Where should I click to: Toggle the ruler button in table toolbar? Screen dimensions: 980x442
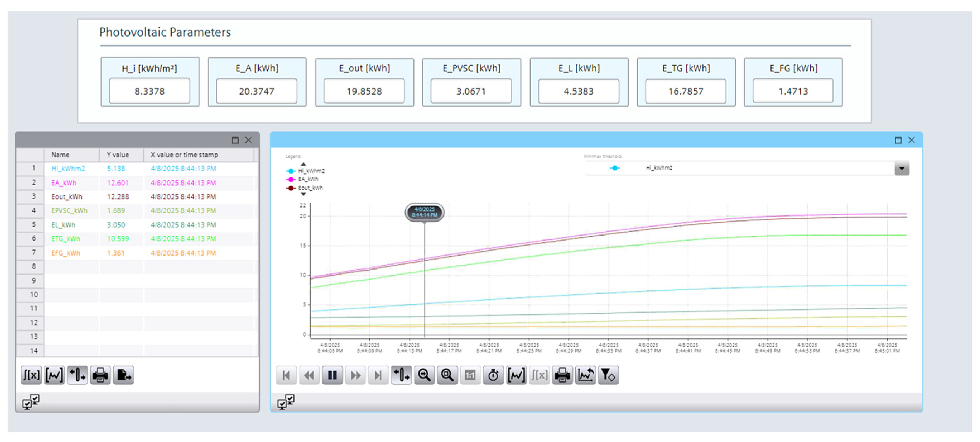(x=77, y=376)
